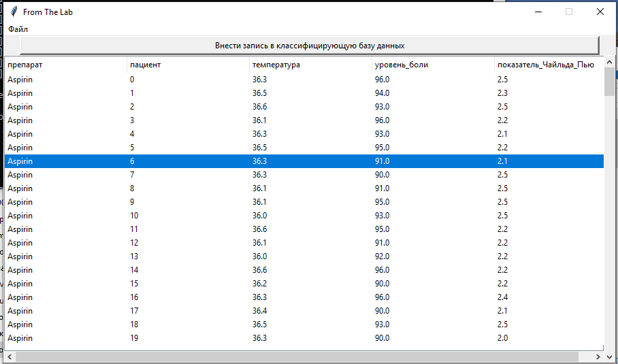The image size is (618, 364).
Task: Click Child-Pugh 2.2 in patient 3 row
Action: click(x=502, y=120)
